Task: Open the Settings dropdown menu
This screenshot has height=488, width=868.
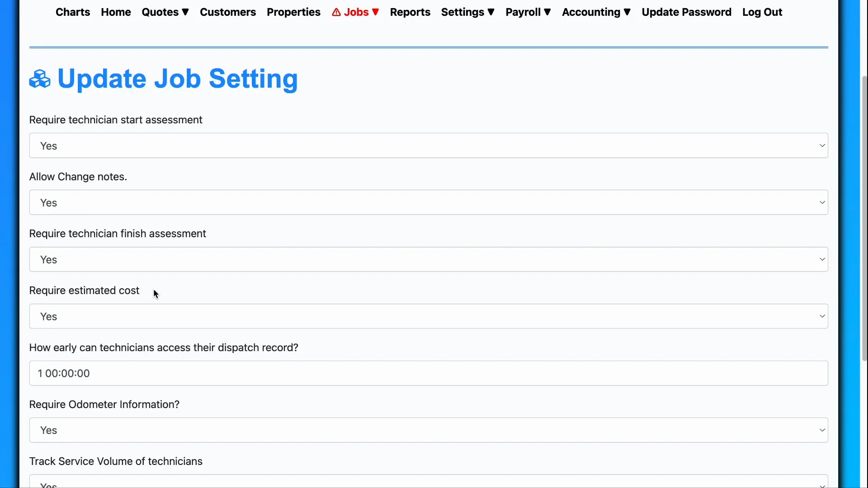Action: point(467,12)
